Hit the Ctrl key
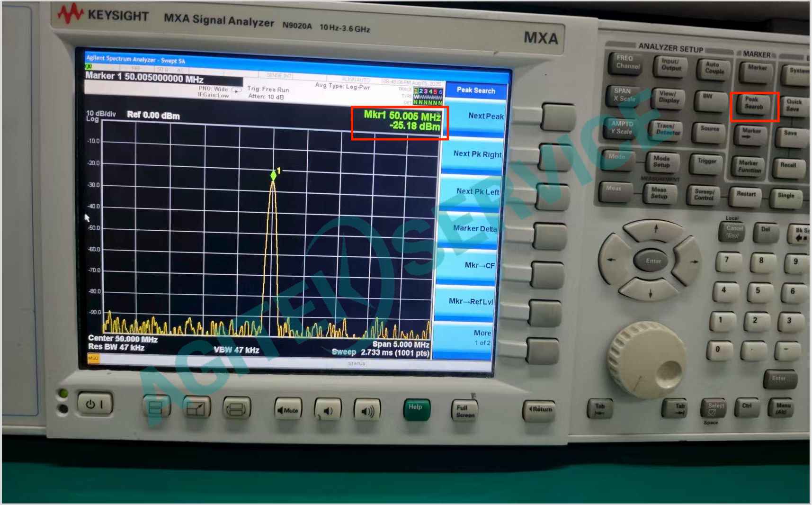Image resolution: width=812 pixels, height=505 pixels. tap(747, 407)
